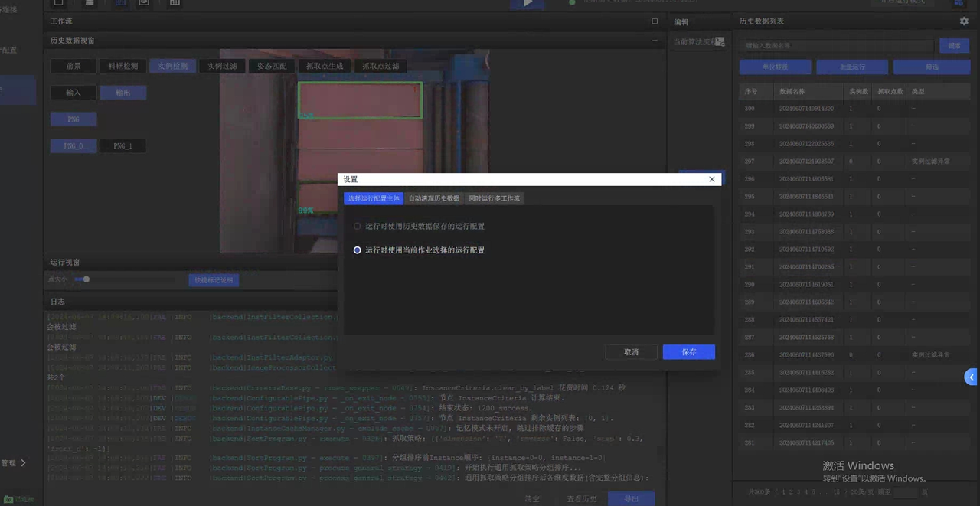Toggle the 输出 view button
The width and height of the screenshot is (980, 506).
coord(122,93)
